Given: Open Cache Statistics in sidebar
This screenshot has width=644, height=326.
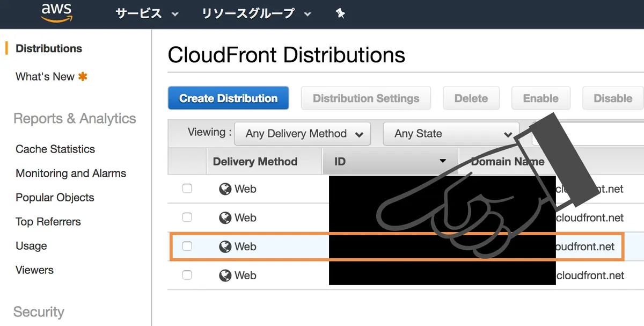Looking at the screenshot, I should [x=55, y=149].
